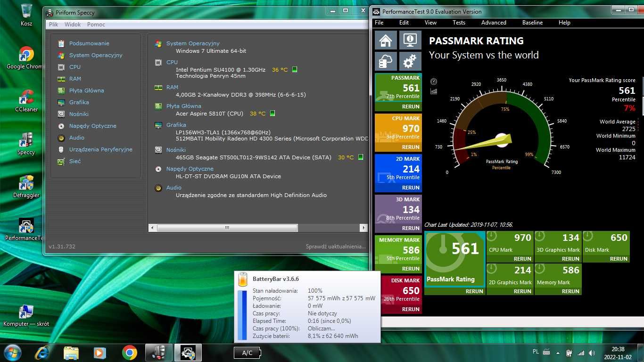Viewport: 644px width, 362px height.
Task: Click Nośniki section heading in Speccy summary
Action: click(176, 150)
